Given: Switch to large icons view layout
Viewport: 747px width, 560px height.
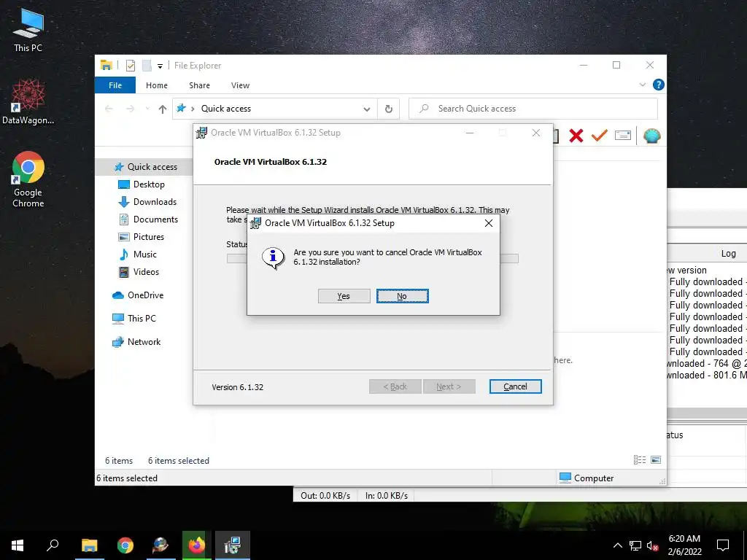Looking at the screenshot, I should pyautogui.click(x=656, y=459).
